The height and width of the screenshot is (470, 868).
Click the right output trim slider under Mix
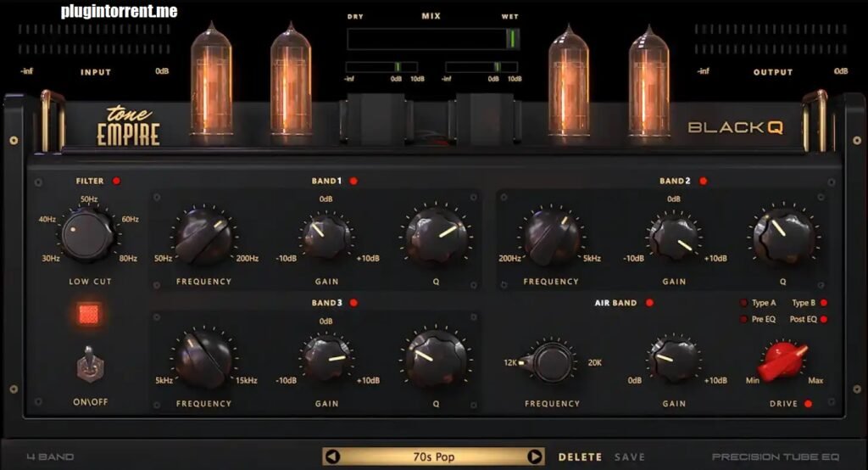point(481,67)
